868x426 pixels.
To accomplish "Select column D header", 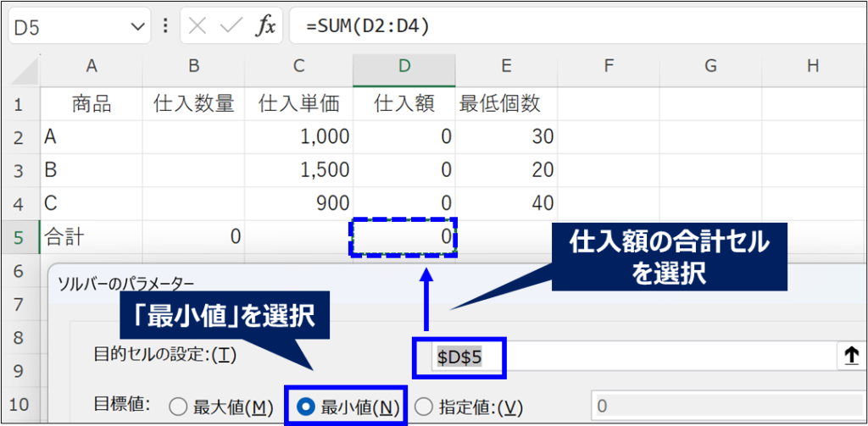I will (404, 66).
